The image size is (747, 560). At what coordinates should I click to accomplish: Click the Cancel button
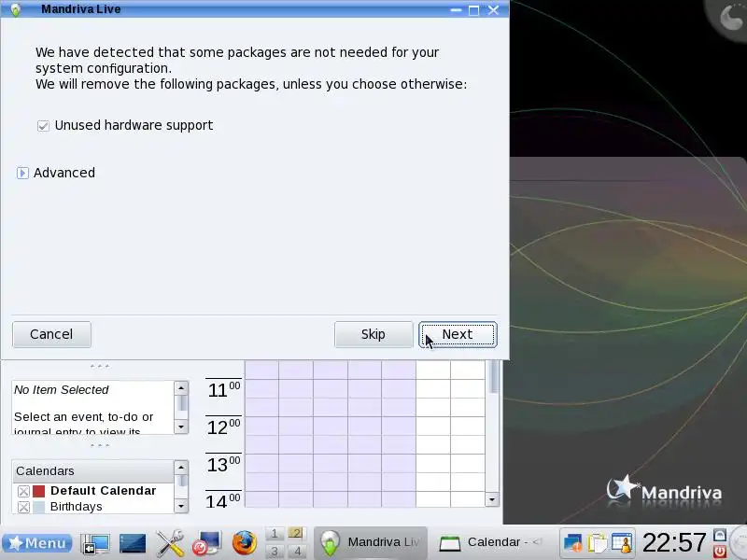point(51,334)
